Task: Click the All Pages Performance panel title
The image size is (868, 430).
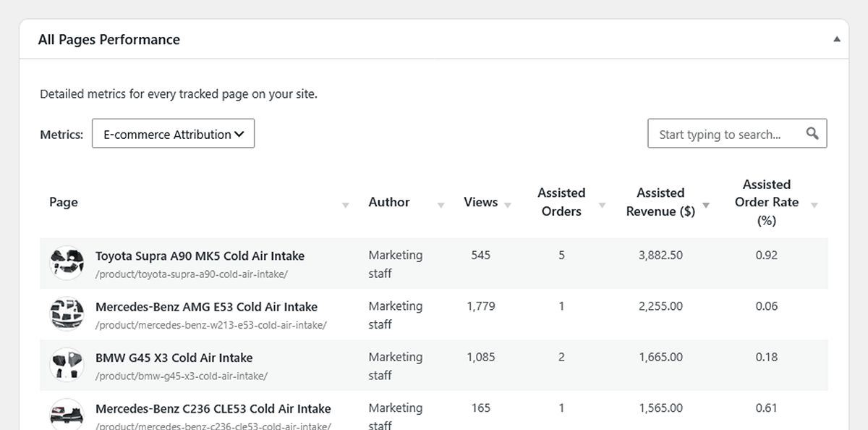Action: [x=109, y=40]
